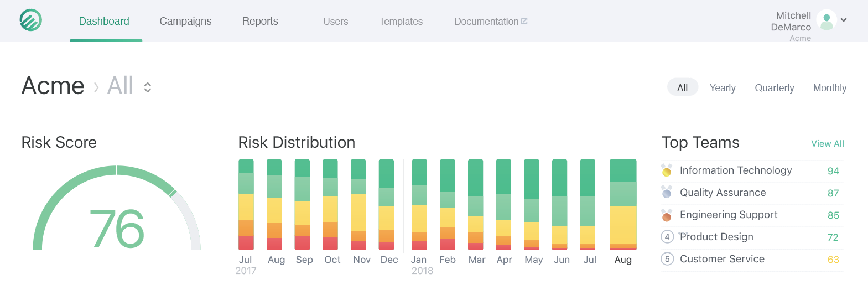Click the Risk Score gauge arc
868x300 pixels.
(x=117, y=208)
